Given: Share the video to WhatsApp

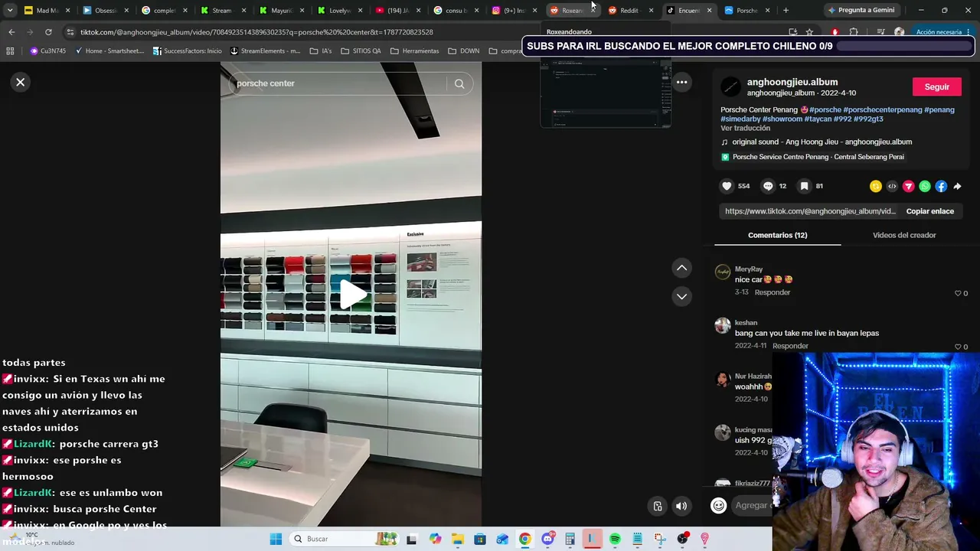Looking at the screenshot, I should point(925,186).
